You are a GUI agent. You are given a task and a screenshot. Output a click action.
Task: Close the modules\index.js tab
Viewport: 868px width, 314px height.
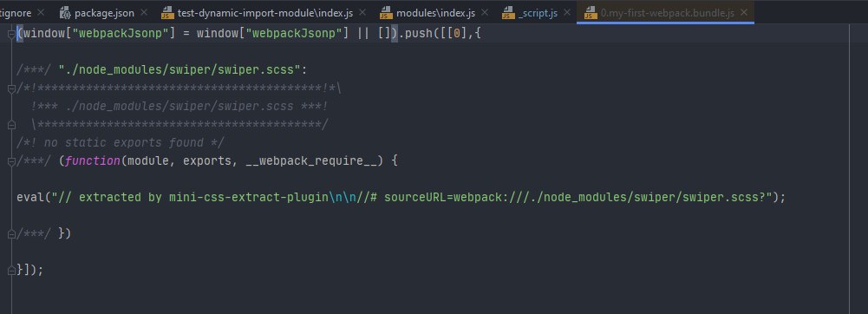pyautogui.click(x=485, y=12)
